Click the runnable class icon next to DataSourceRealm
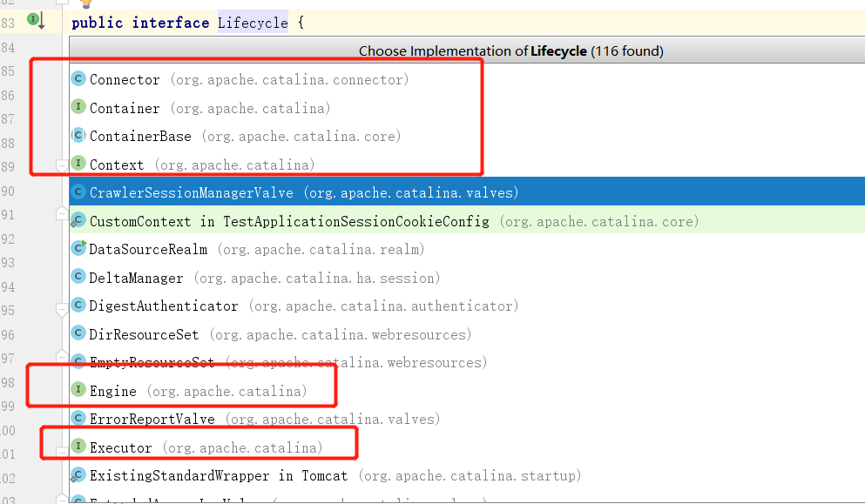 (x=79, y=248)
